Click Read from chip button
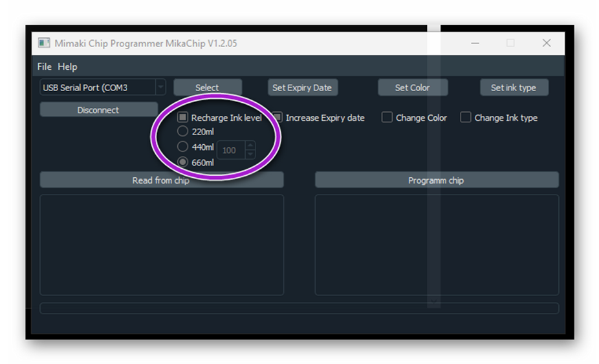Image resolution: width=599 pixels, height=364 pixels. click(x=162, y=180)
